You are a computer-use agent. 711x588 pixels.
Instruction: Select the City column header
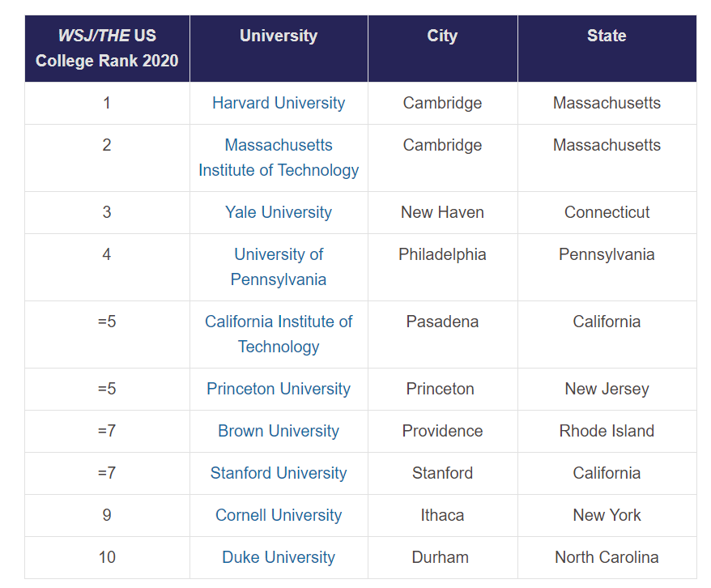tap(442, 36)
